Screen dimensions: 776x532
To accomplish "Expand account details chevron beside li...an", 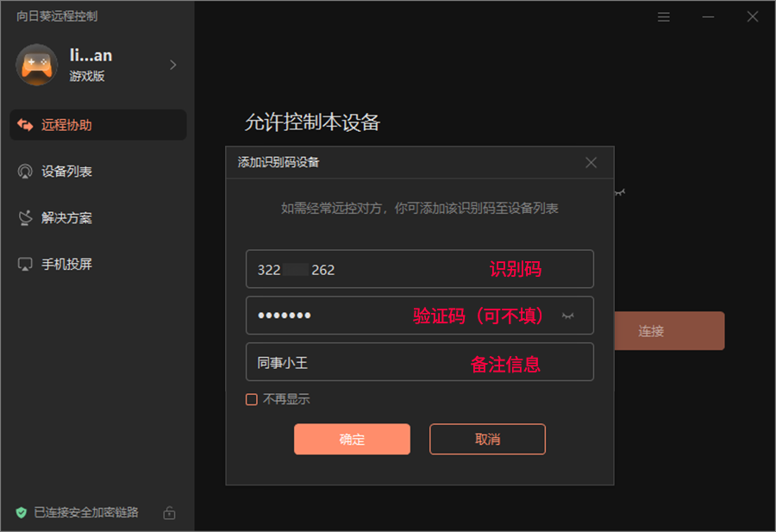I will pyautogui.click(x=172, y=65).
